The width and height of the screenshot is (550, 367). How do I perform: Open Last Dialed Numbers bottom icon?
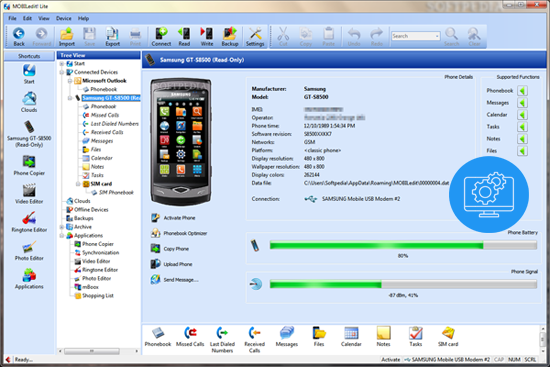(x=222, y=340)
